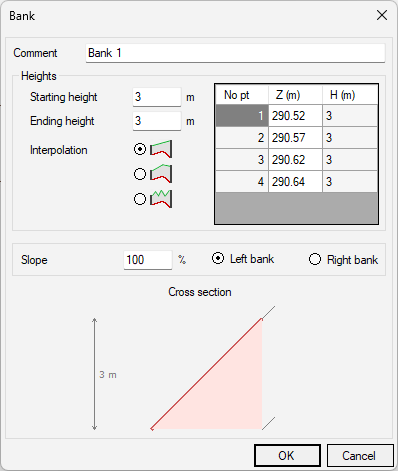Viewport: 398px width, 471px height.
Task: Select the third interpolation radio button
Action: click(x=140, y=199)
